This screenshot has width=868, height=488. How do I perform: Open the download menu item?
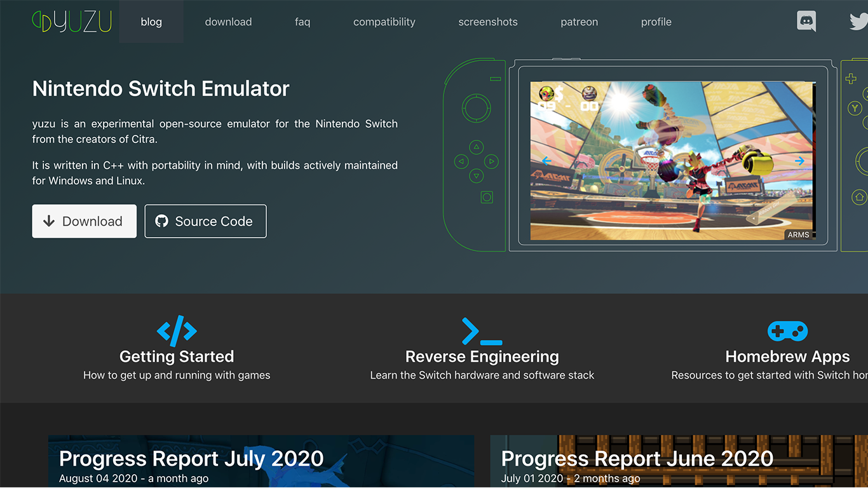point(228,22)
